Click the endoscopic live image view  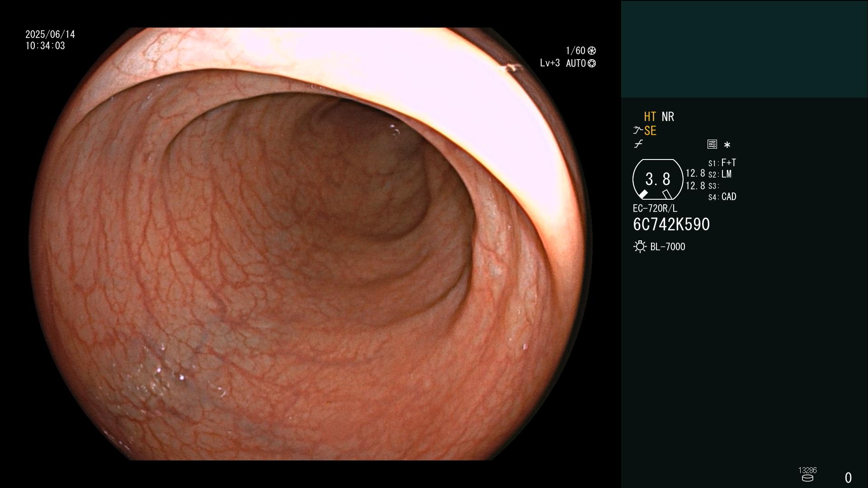point(310,244)
